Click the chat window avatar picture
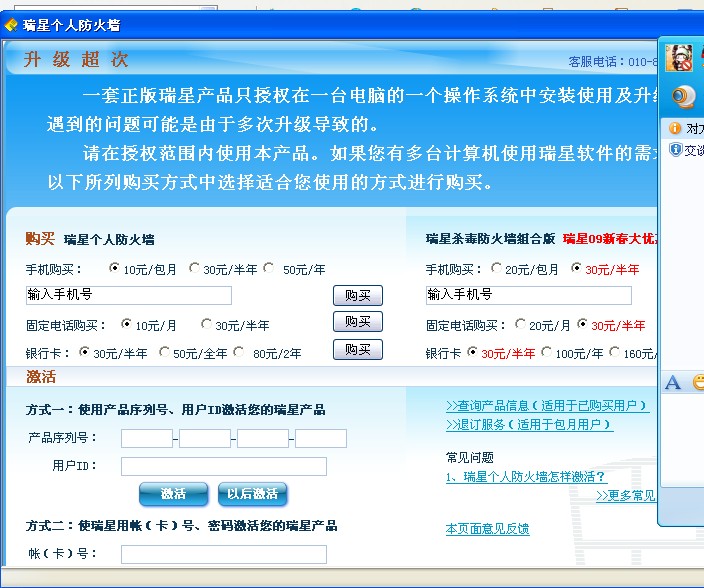Screen dimensions: 704x588 click(x=679, y=58)
